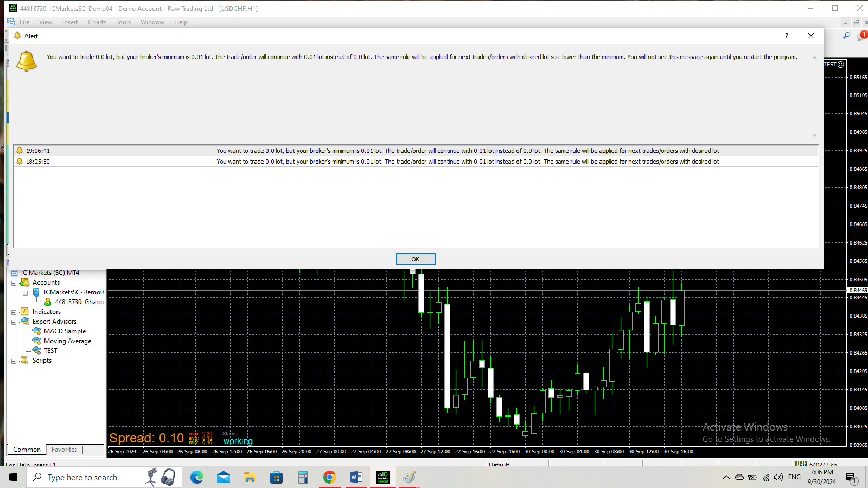The height and width of the screenshot is (488, 868).
Task: Select the MACD Sample expert advisor
Action: (x=65, y=331)
